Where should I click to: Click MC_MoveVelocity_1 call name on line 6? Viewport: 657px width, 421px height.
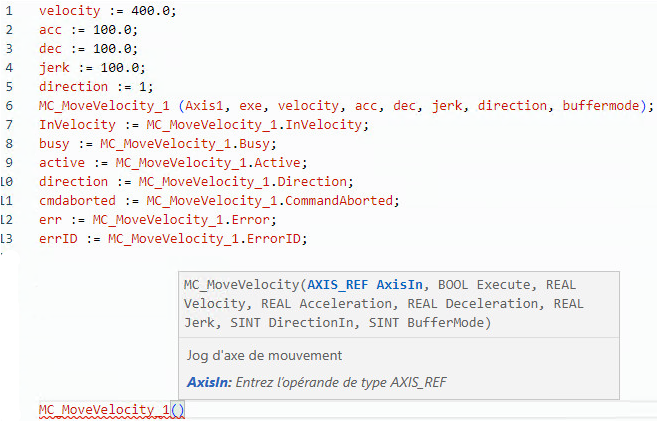[104, 106]
